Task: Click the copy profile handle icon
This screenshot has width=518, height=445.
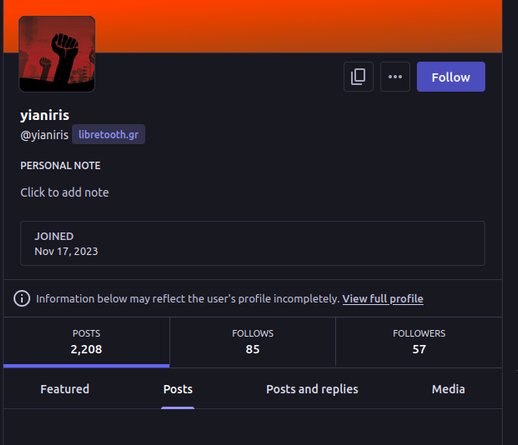Action: click(358, 77)
